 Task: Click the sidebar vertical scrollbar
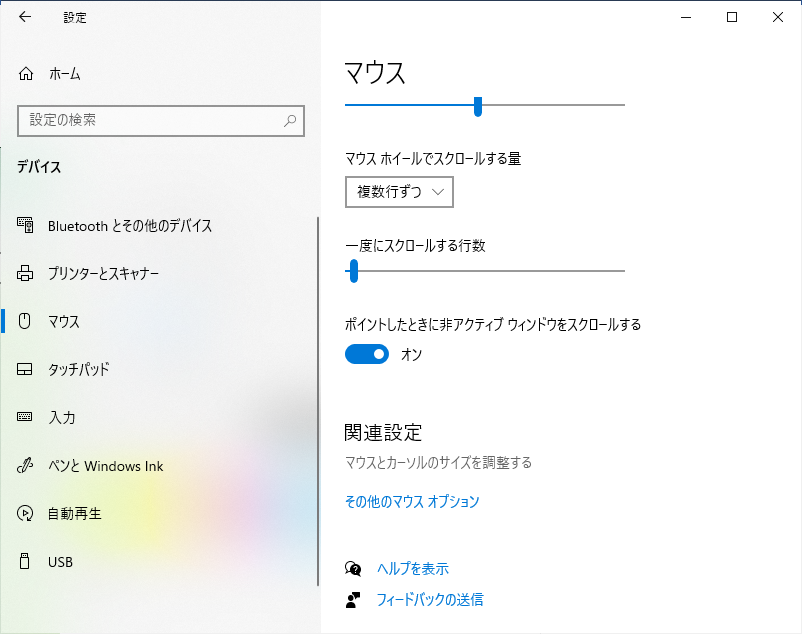(318, 401)
